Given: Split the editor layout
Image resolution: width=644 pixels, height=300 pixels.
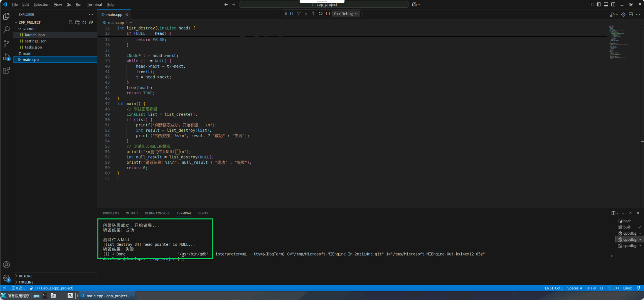Looking at the screenshot, I should point(631,14).
